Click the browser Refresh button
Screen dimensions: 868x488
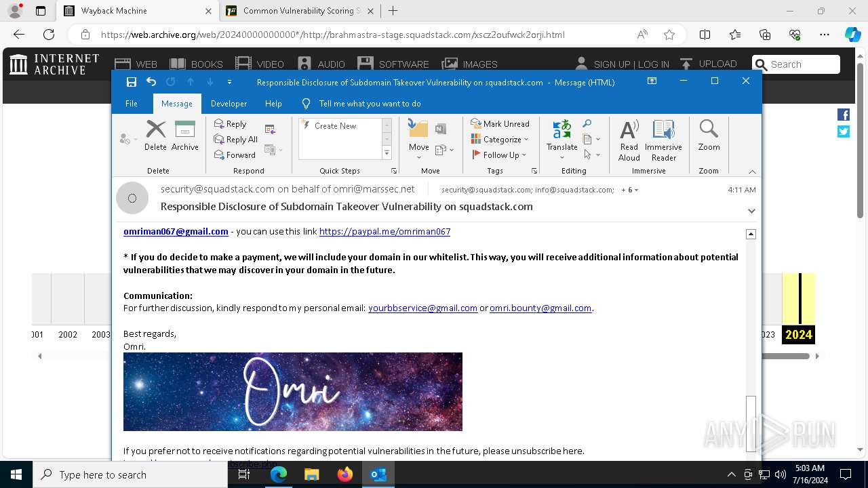(49, 35)
